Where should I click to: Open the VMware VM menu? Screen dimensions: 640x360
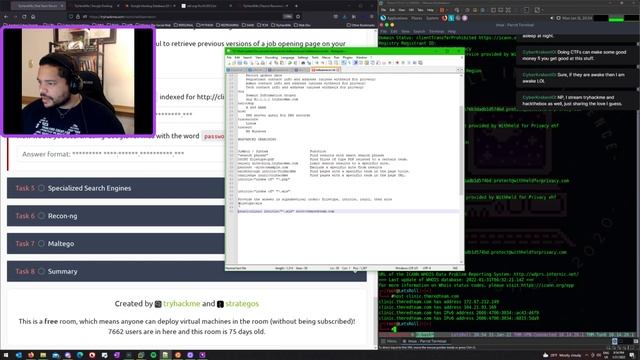click(x=411, y=10)
